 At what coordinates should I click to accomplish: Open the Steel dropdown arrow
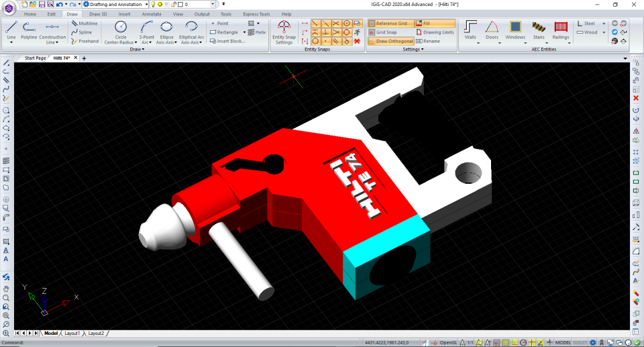tap(603, 23)
